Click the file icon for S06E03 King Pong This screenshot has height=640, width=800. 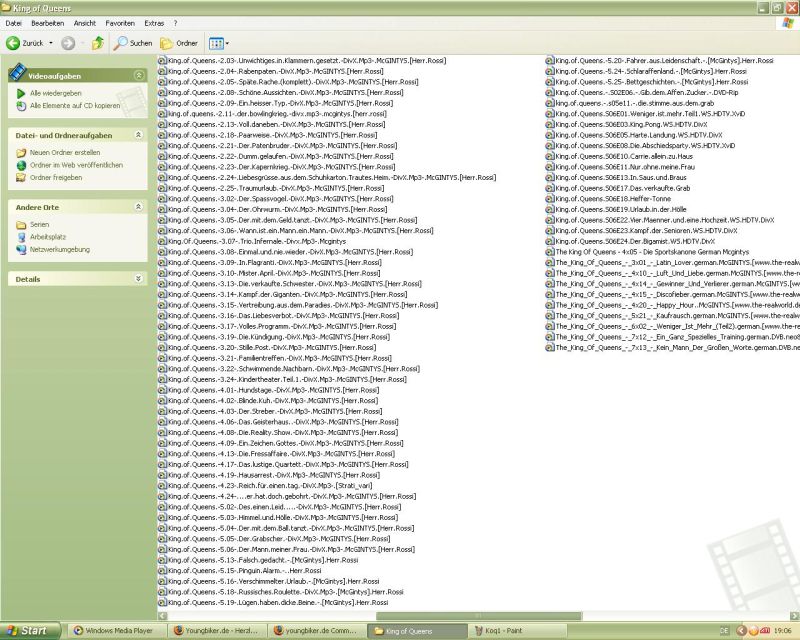(x=549, y=124)
